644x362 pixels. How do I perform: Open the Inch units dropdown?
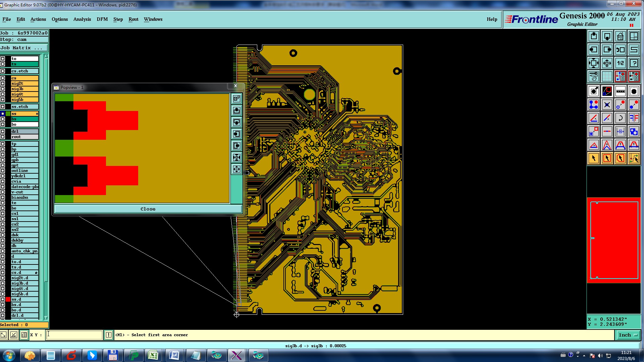point(628,335)
